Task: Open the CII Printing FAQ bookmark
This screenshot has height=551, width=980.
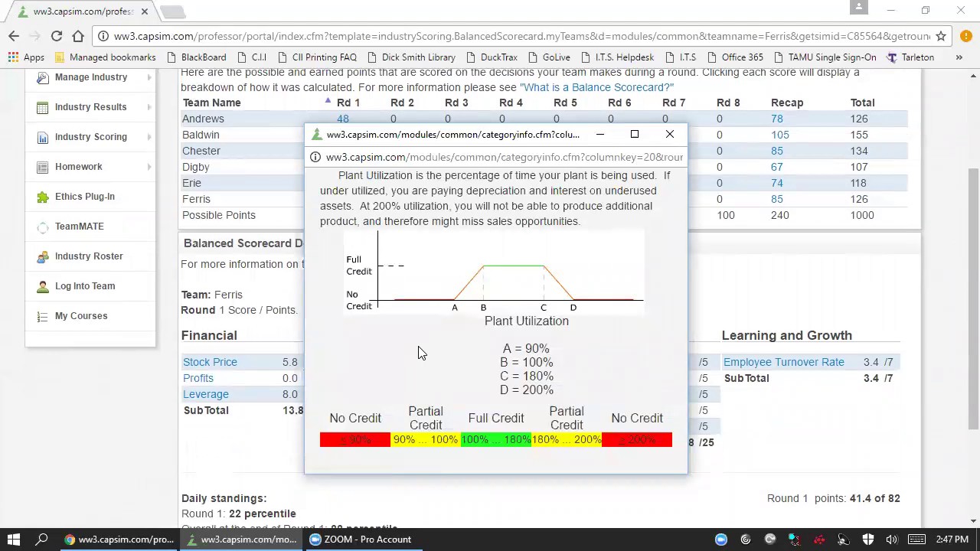Action: [317, 57]
